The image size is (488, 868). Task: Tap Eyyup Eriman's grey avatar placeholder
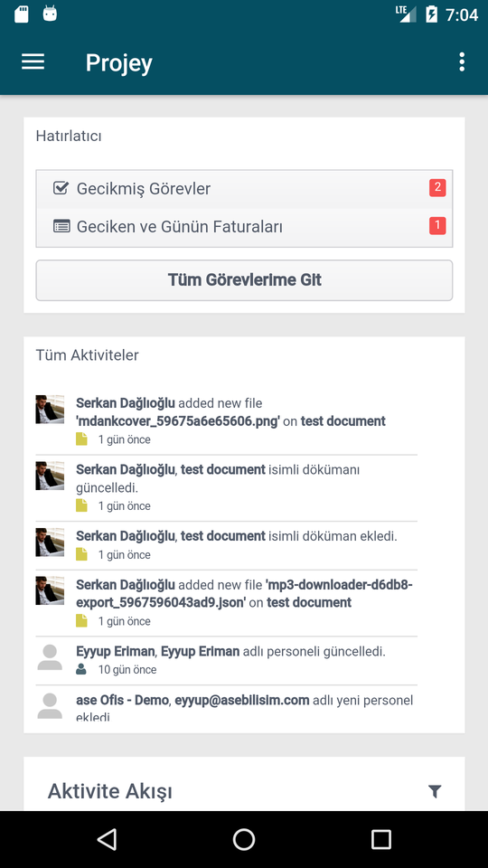(50, 657)
